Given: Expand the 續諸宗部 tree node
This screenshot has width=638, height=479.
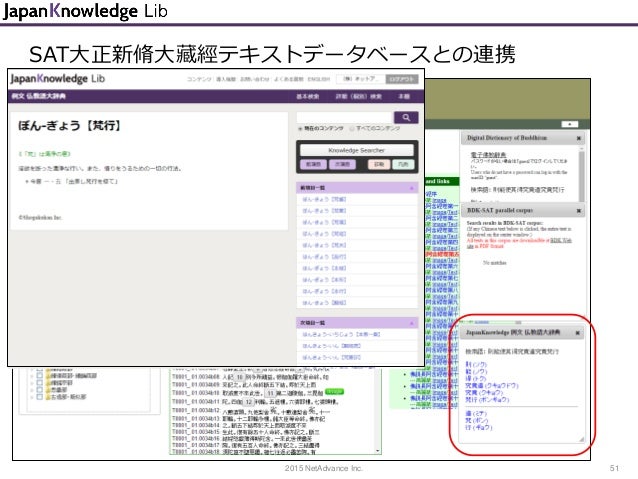Looking at the screenshot, I should click(x=33, y=383).
